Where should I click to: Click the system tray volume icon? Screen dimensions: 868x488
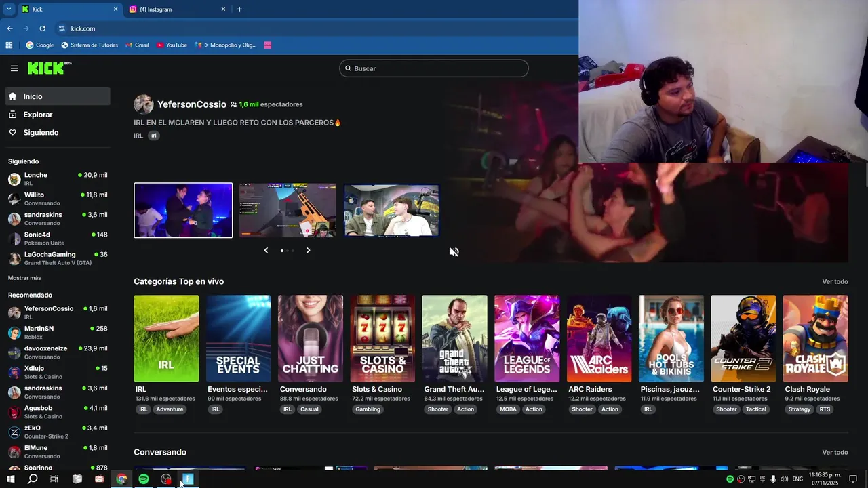(785, 479)
